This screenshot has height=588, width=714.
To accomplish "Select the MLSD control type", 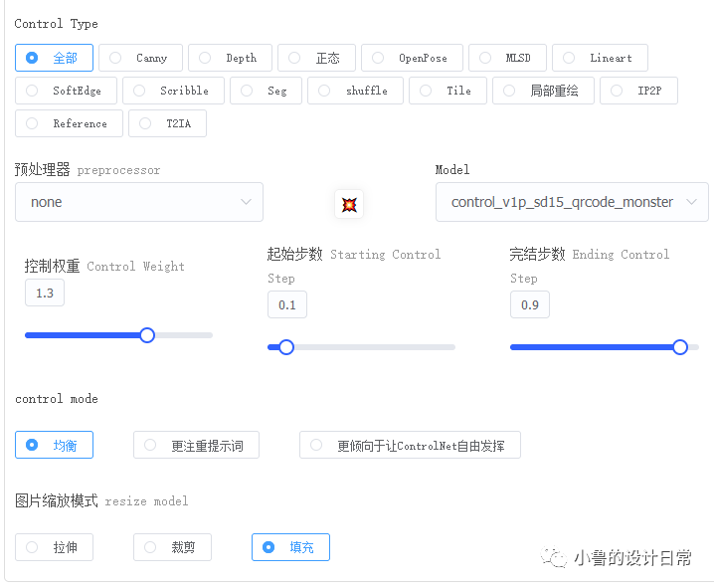I will [507, 58].
